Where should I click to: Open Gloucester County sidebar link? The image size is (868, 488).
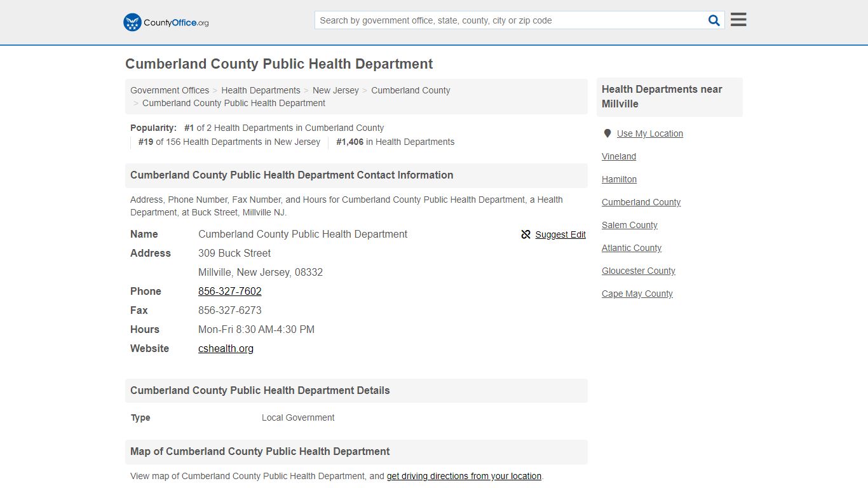pos(639,271)
